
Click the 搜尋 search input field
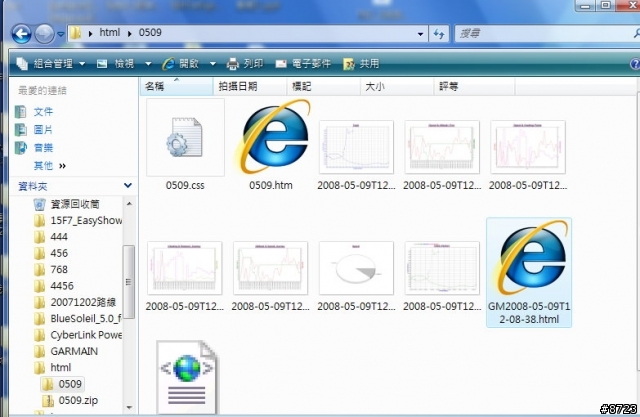coord(546,34)
